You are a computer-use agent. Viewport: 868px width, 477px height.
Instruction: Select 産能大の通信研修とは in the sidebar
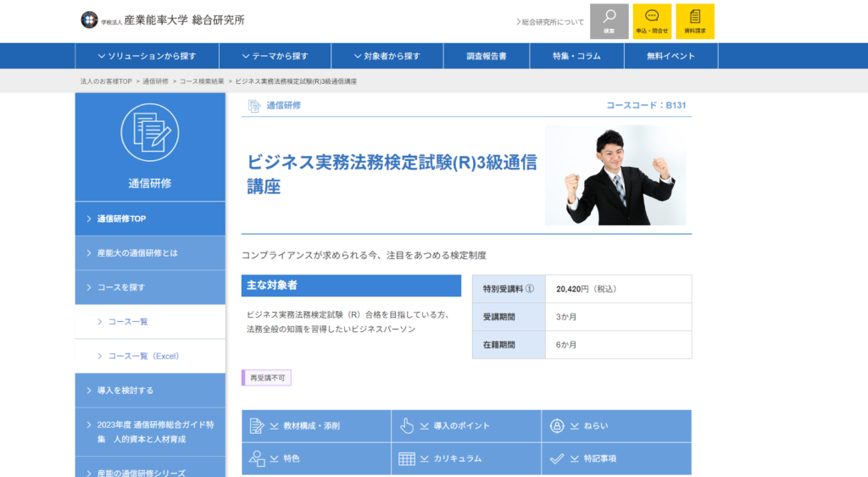click(150, 252)
